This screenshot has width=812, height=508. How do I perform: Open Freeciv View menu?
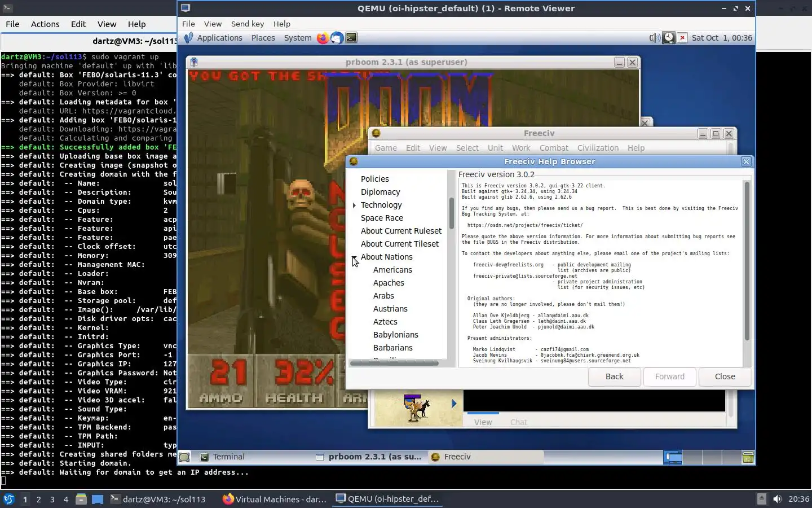tap(438, 148)
